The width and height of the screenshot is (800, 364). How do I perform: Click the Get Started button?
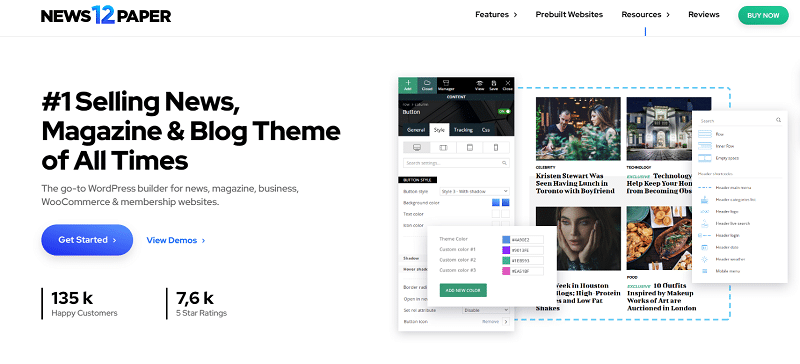(87, 239)
